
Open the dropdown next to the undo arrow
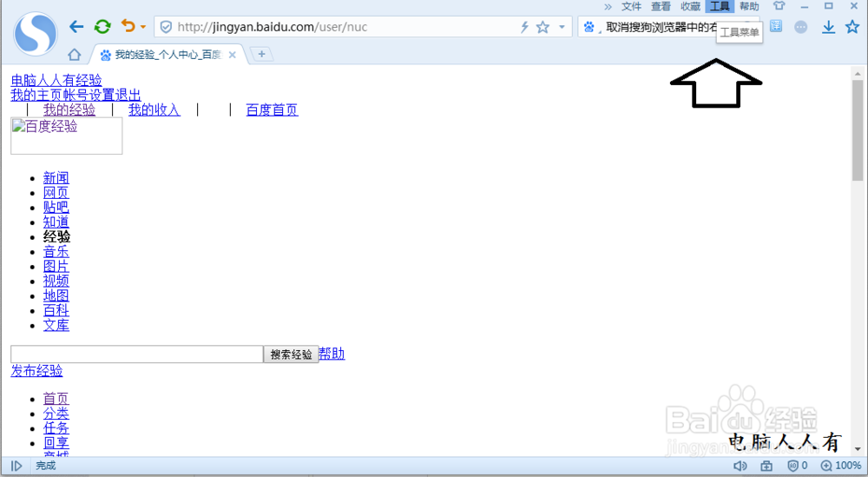(143, 27)
